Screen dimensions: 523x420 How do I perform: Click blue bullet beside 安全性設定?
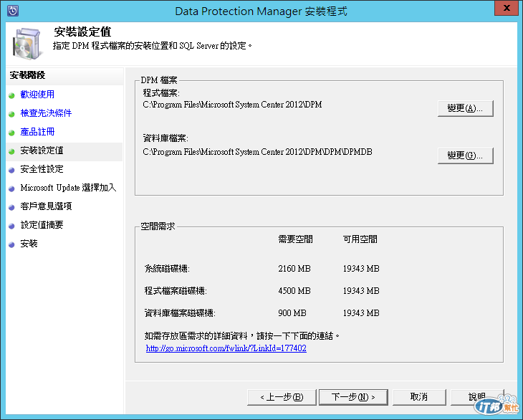[x=11, y=170]
